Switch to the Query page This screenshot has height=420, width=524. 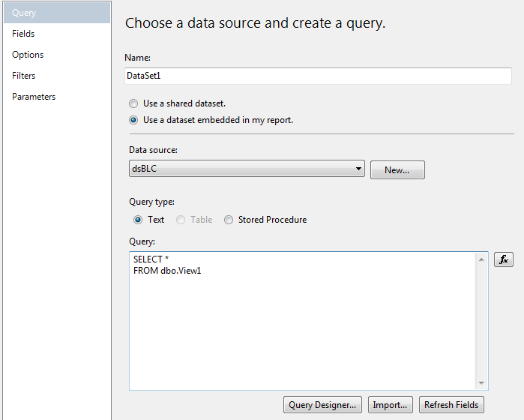(24, 13)
